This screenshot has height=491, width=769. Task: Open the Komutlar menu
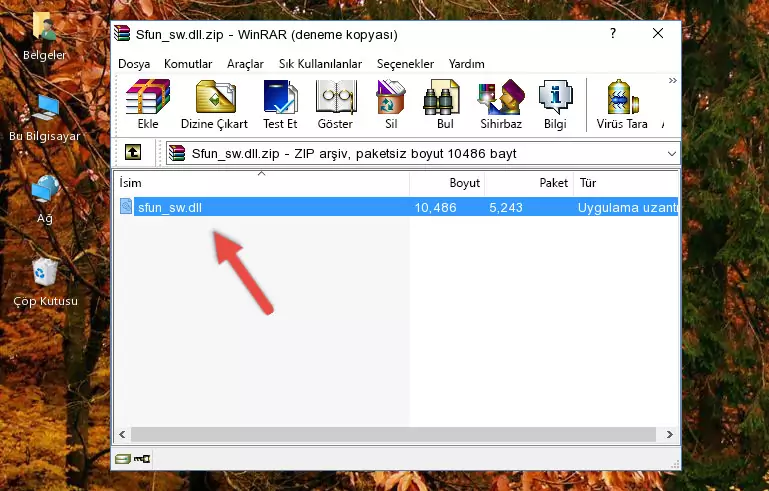[x=188, y=64]
